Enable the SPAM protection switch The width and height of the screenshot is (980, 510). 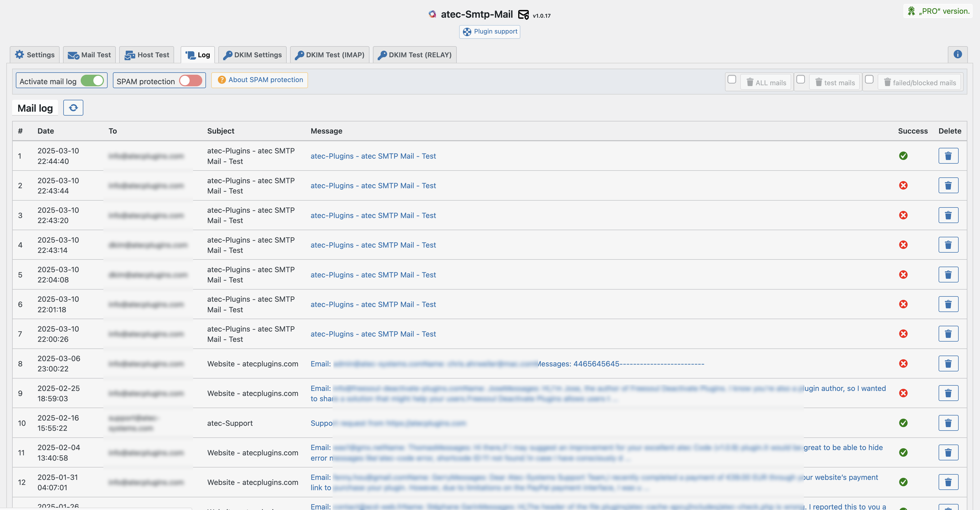(191, 81)
